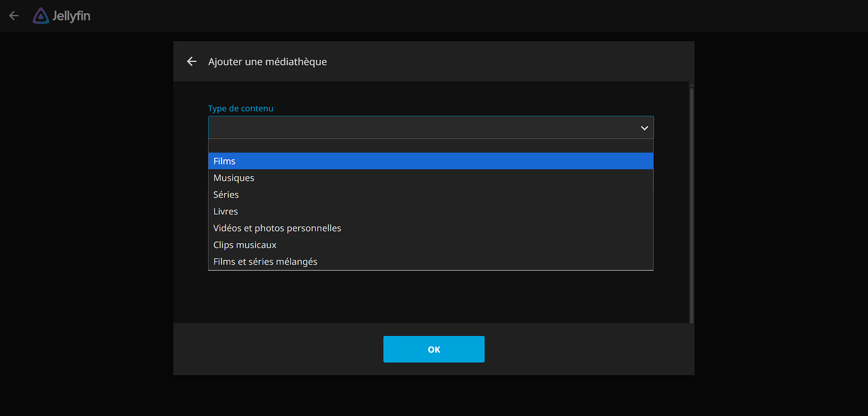
Task: Click the dialog's vertical scrollbar track
Action: pos(691,204)
